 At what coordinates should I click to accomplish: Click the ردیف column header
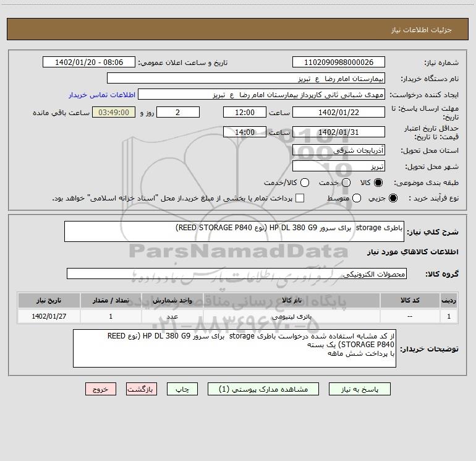(x=449, y=300)
